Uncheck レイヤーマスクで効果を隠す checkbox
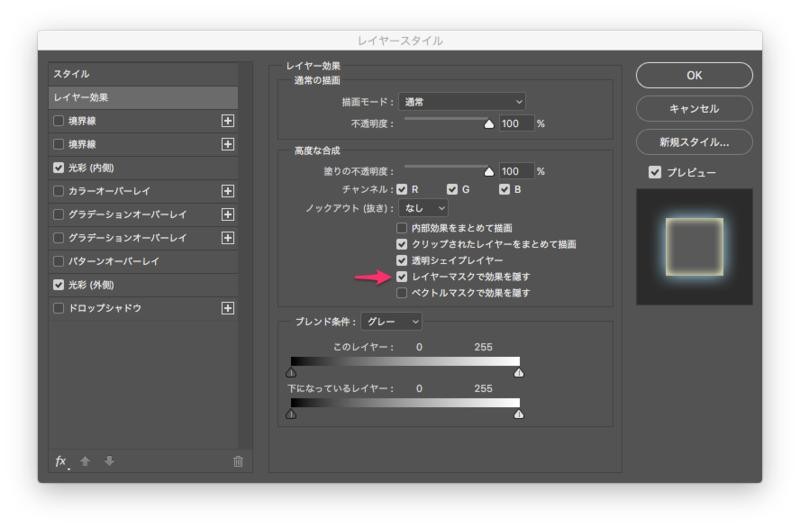Viewport: 800px width, 528px height. click(x=402, y=276)
